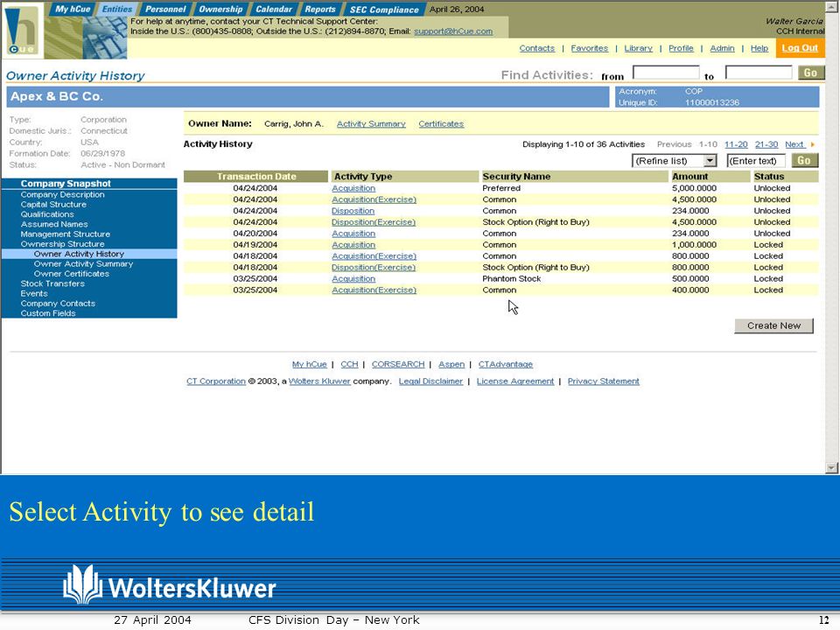Go to activities page 11-20
Image resolution: width=840 pixels, height=630 pixels.
tap(736, 144)
